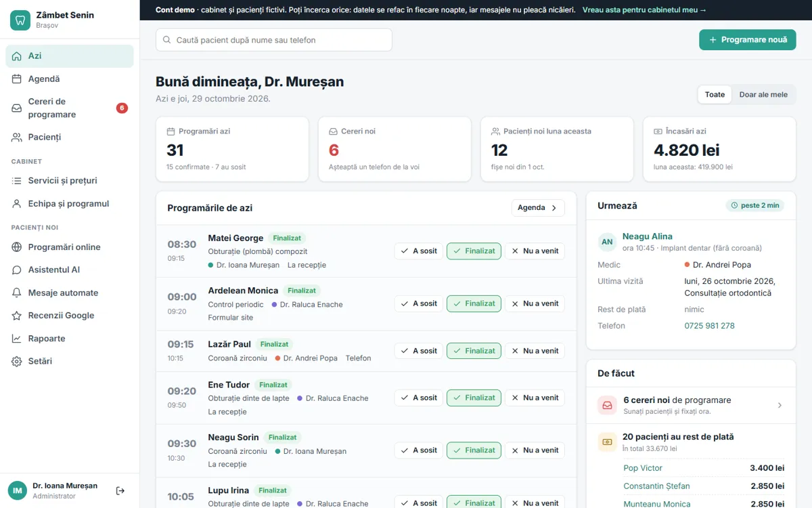Mark Matei George as A sosit
This screenshot has height=508, width=812.
419,251
